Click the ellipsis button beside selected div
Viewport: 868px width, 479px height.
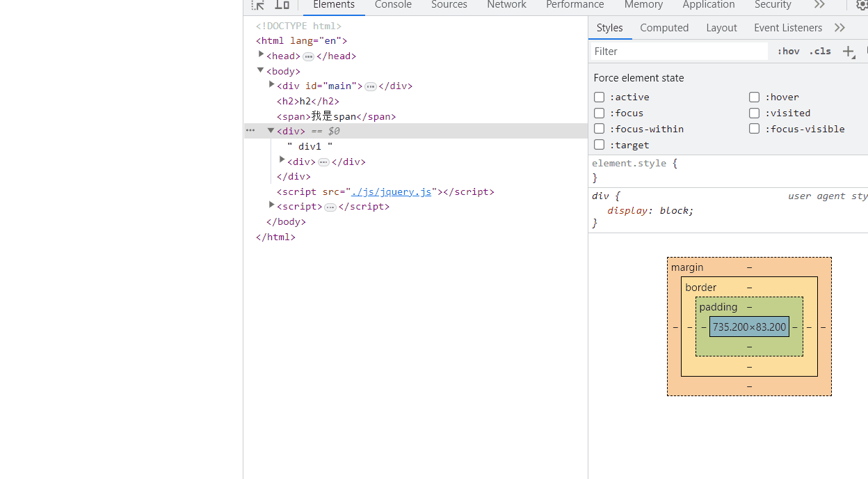pyautogui.click(x=250, y=131)
